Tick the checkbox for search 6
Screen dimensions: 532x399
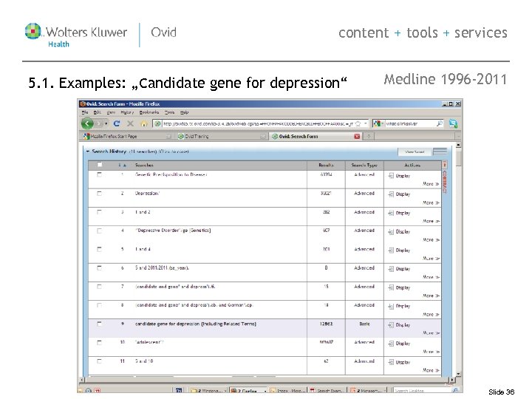pyautogui.click(x=100, y=267)
